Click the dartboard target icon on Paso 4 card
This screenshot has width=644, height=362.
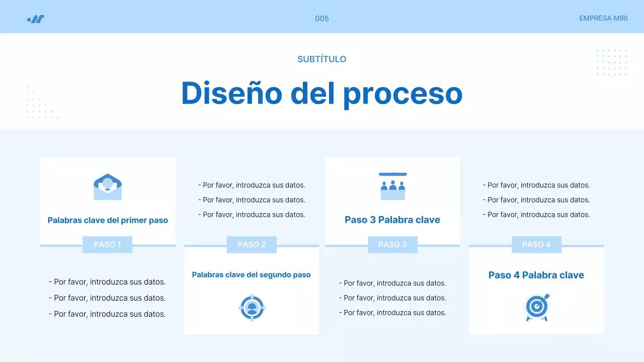point(537,307)
